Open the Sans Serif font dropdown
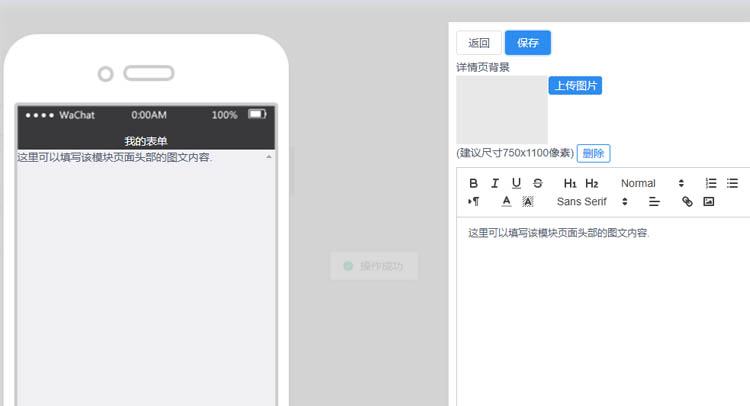Image resolution: width=750 pixels, height=406 pixels. point(592,201)
